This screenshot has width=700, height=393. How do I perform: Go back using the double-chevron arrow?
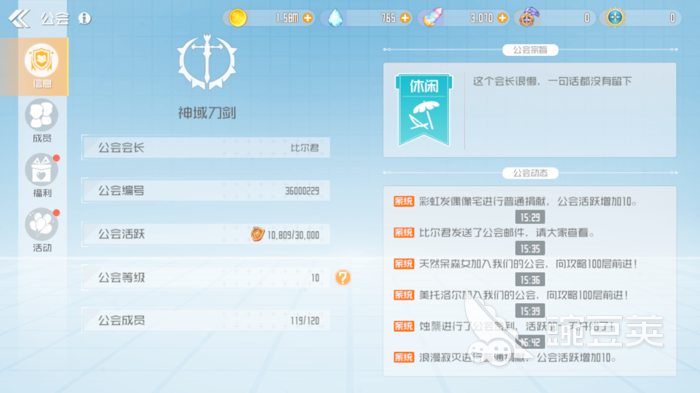point(19,18)
